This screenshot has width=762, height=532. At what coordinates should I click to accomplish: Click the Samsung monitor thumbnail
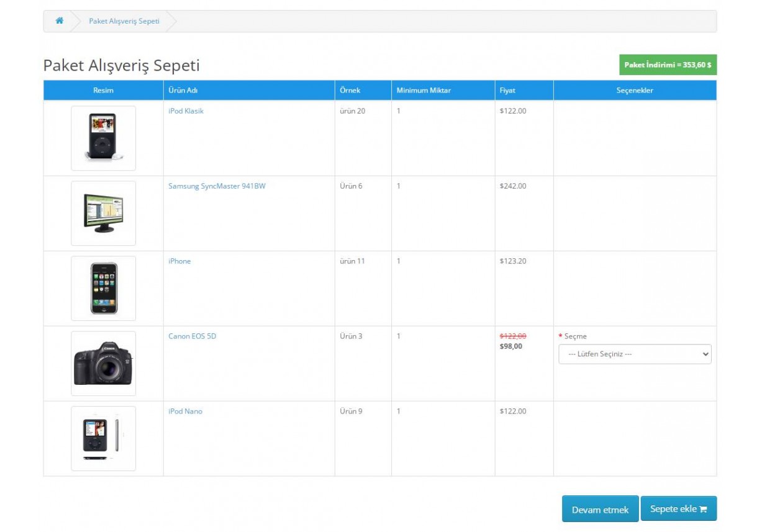point(103,213)
